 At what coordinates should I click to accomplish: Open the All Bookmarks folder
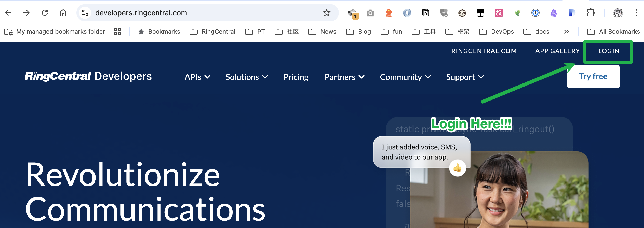[x=613, y=32]
